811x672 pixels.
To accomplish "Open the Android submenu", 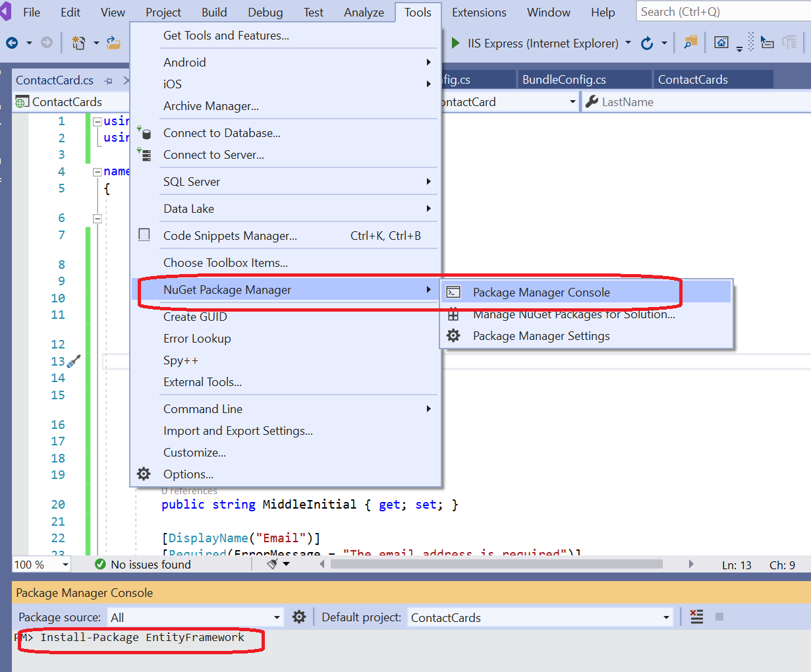I will coord(285,62).
